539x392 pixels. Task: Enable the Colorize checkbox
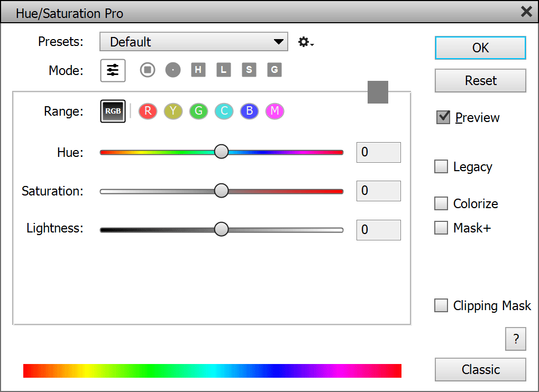[x=441, y=203]
